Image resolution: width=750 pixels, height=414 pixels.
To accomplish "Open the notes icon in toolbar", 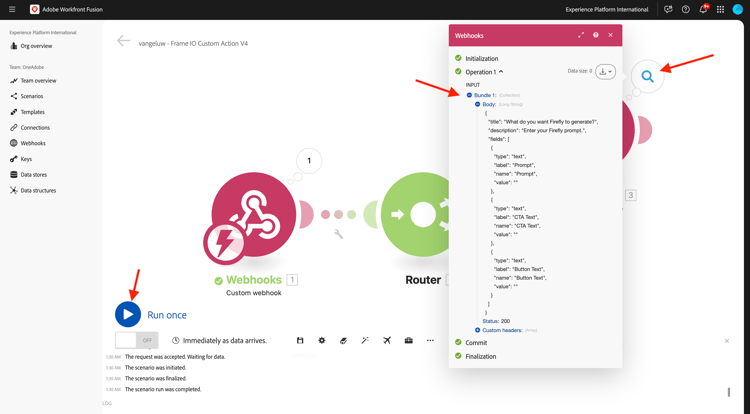I will click(x=343, y=340).
